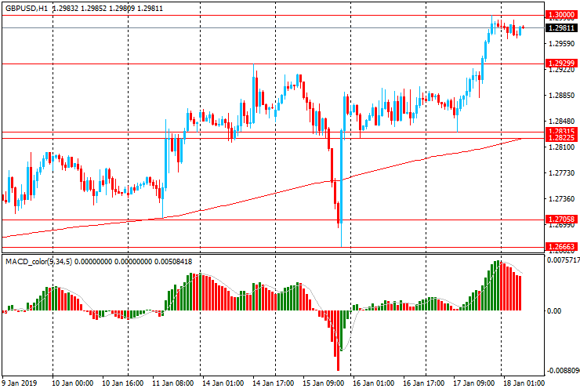This screenshot has width=580, height=392.
Task: Click the lowest red MACD histogram bar
Action: (338, 340)
